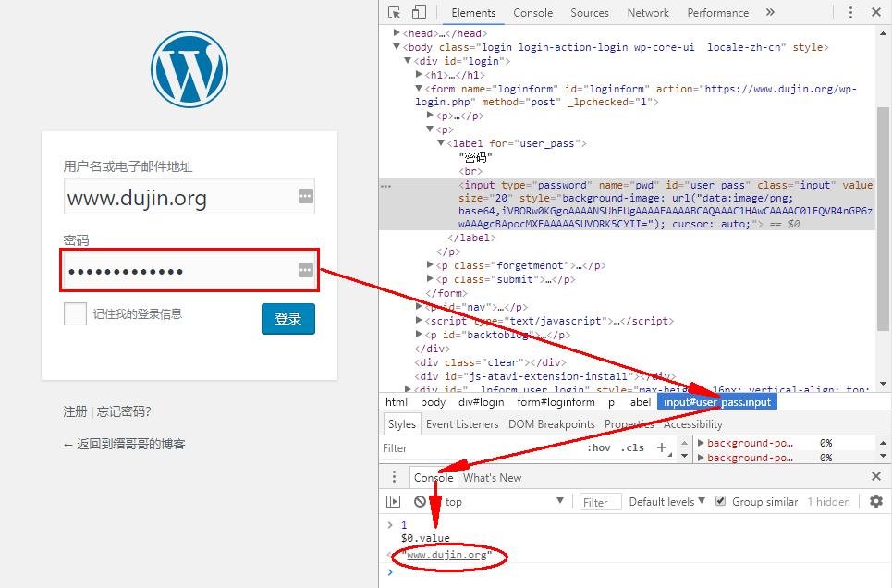Click the password manager icon in username field
Viewport: 892px width, 588px height.
coord(305,196)
